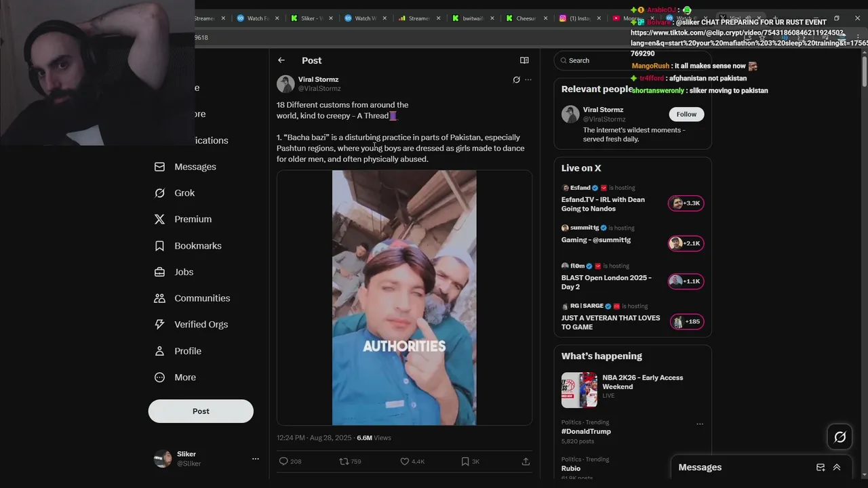868x488 pixels.
Task: Click the circled-dots More icon
Action: point(159,378)
